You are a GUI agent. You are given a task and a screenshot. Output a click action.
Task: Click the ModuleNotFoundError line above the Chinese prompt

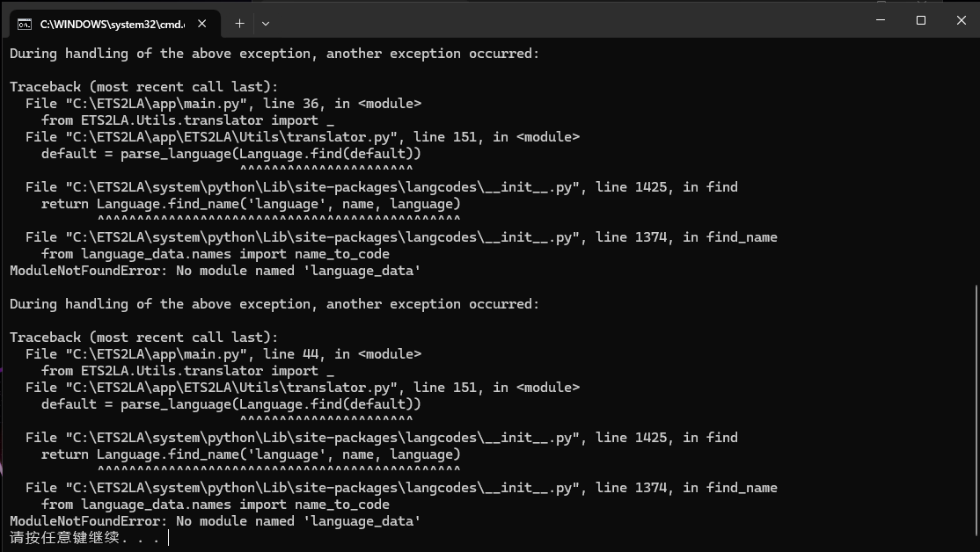[x=215, y=521]
